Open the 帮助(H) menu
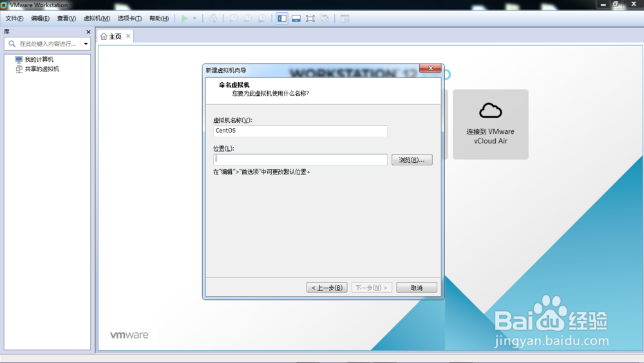This screenshot has height=363, width=644. click(159, 19)
